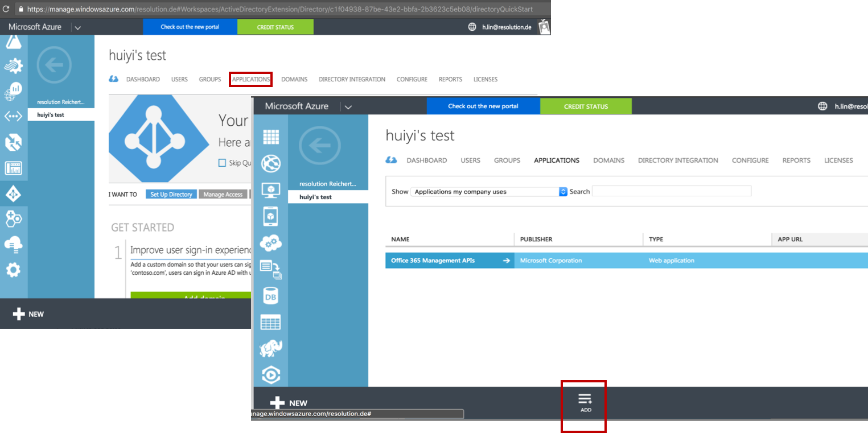Select the Office 365 Management APIs row
The height and width of the screenshot is (433, 868).
tap(627, 261)
